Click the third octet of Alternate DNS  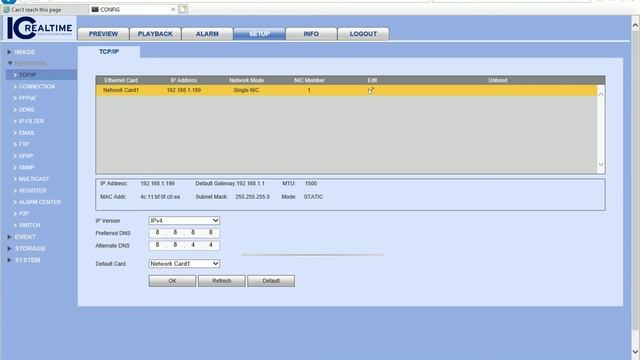[193, 245]
